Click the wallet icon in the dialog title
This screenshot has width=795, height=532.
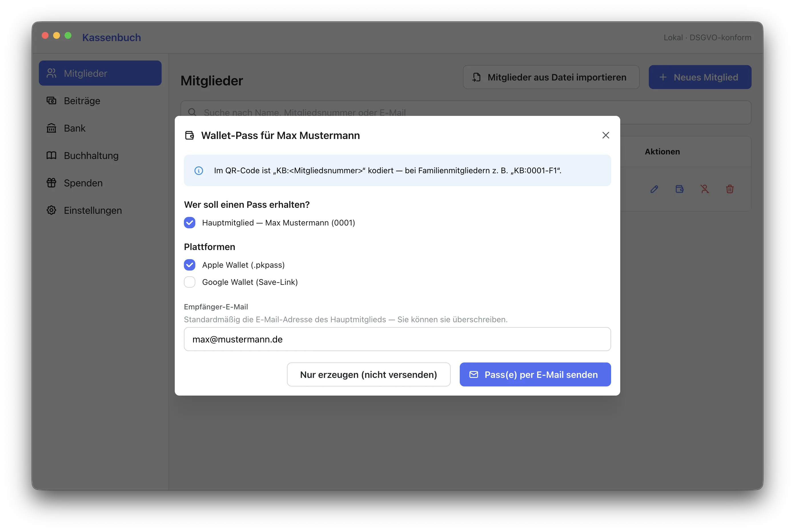coord(189,135)
